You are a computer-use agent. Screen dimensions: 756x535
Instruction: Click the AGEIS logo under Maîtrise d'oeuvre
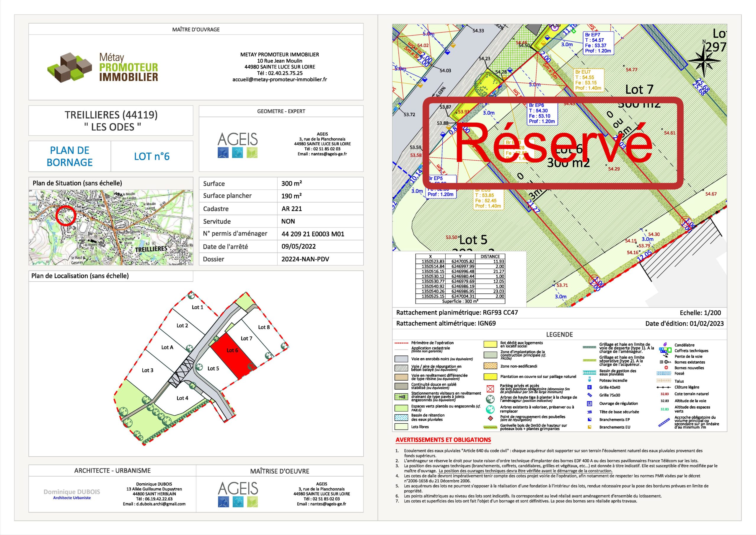point(238,494)
